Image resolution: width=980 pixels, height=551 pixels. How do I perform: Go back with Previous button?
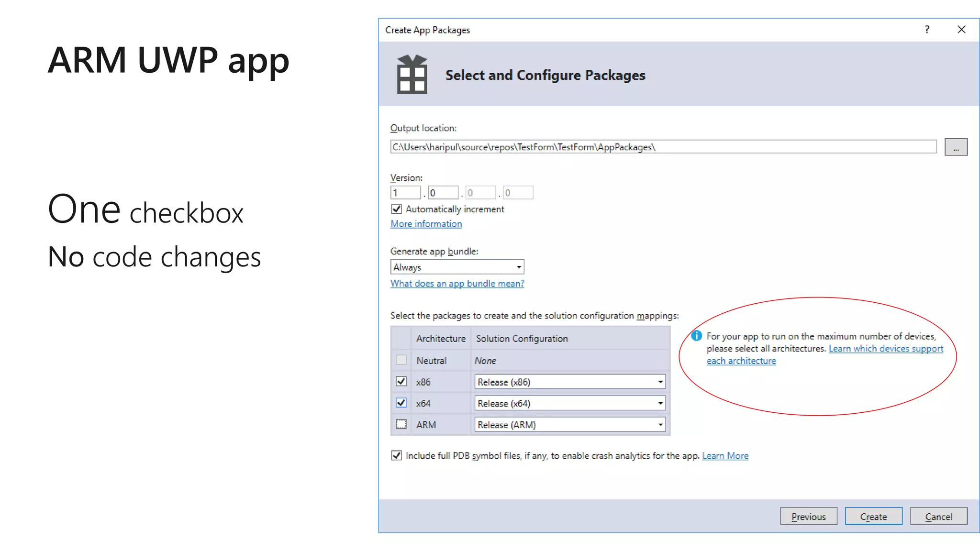(808, 517)
